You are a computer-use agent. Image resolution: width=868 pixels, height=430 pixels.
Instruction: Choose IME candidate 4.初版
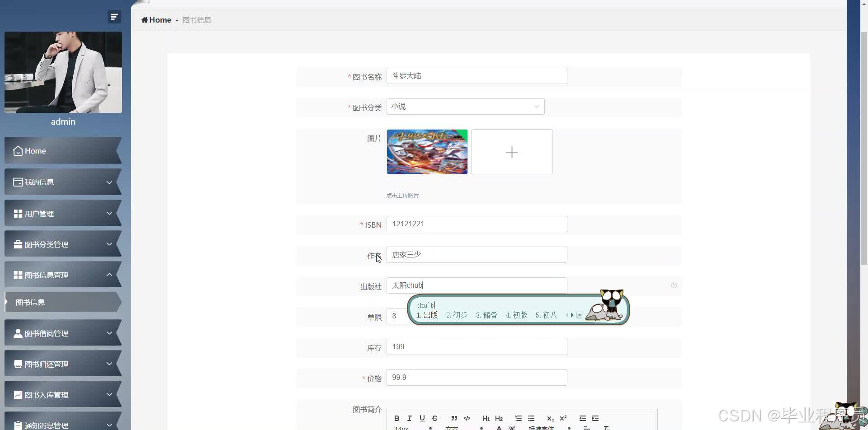(516, 315)
